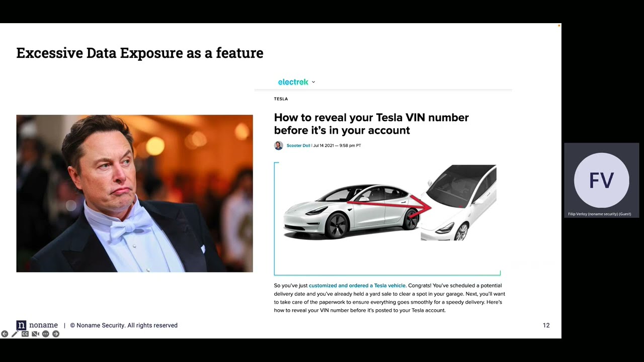The height and width of the screenshot is (362, 644).
Task: Toggle the camera off icon
Action: 35,334
